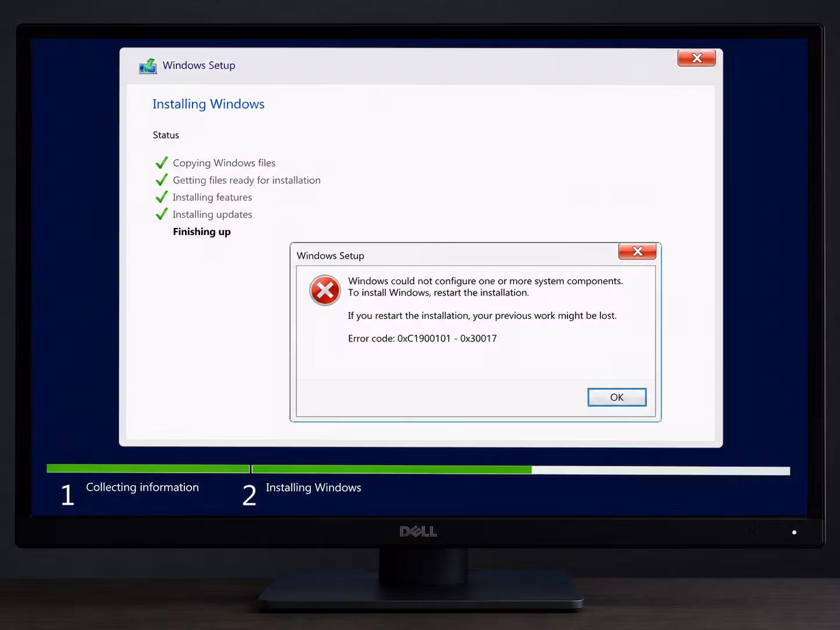Click the "Status" label
The image size is (840, 630).
coord(166,135)
